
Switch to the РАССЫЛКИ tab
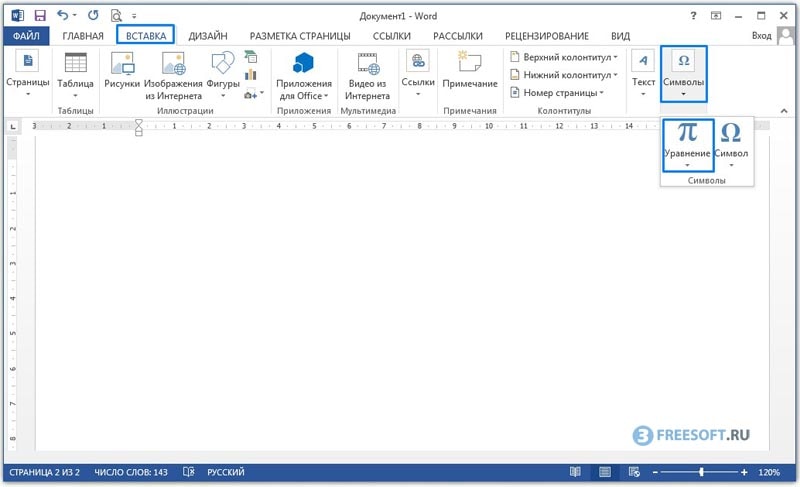[x=458, y=36]
